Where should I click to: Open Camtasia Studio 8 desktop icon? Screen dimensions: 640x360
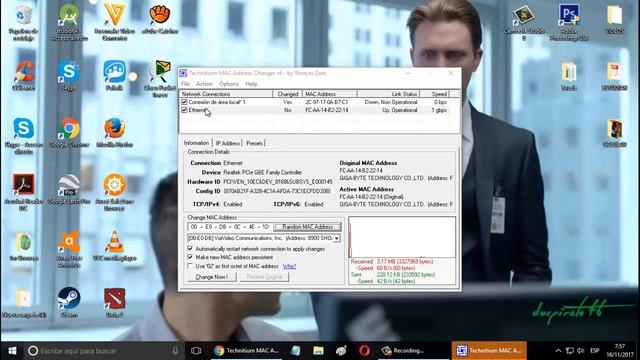[x=524, y=23]
